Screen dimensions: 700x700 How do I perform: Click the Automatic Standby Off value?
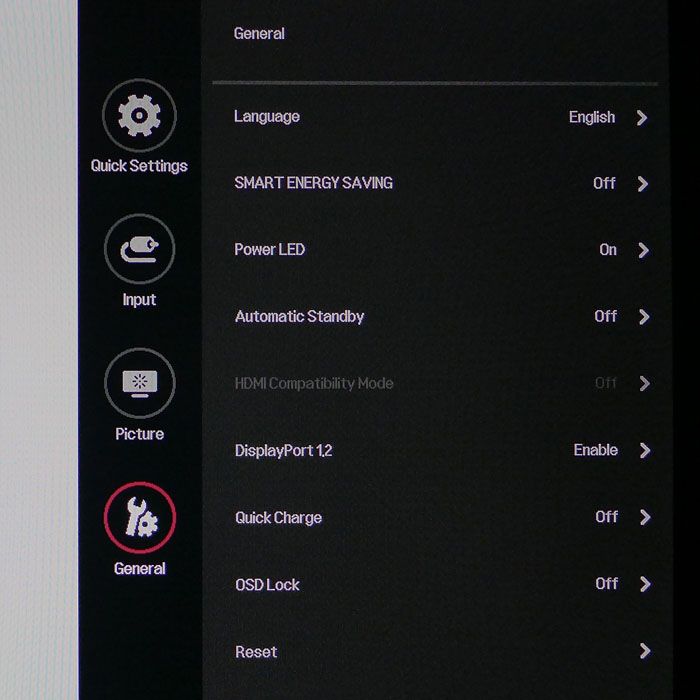pos(606,317)
